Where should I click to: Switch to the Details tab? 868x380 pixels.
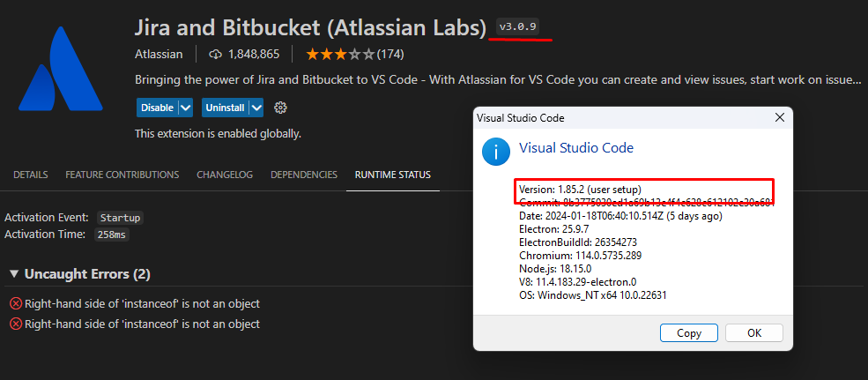31,175
